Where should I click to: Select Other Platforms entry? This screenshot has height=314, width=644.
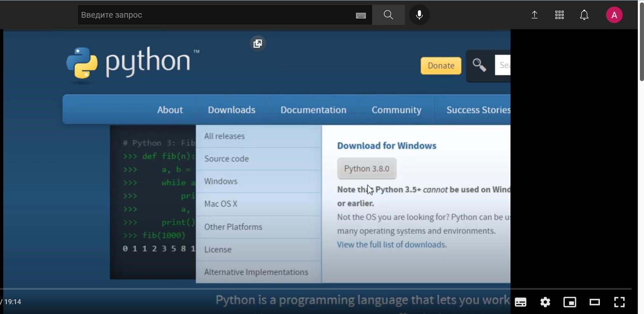click(258, 227)
